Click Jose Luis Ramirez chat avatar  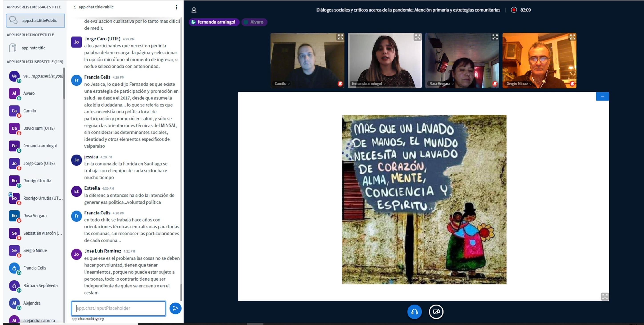pos(76,254)
